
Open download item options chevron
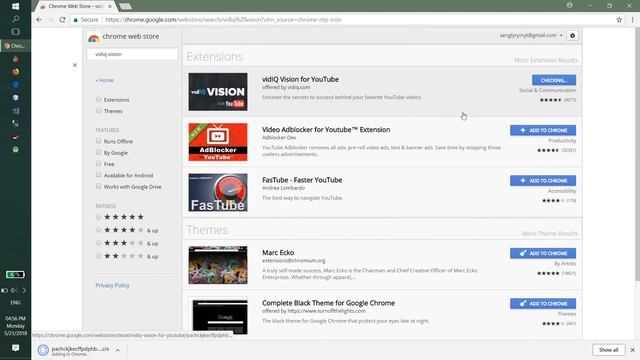118,350
